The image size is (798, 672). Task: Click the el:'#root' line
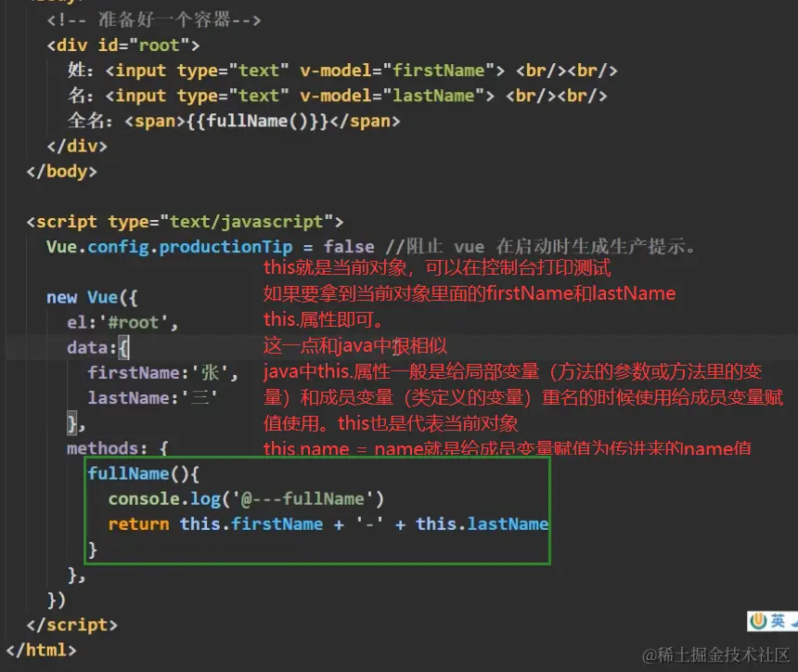point(122,323)
